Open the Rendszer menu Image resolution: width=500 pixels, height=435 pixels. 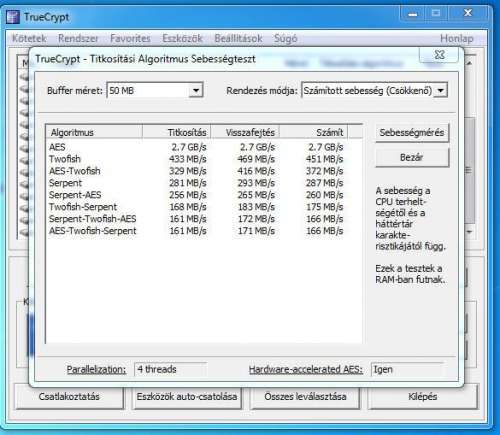coord(78,38)
